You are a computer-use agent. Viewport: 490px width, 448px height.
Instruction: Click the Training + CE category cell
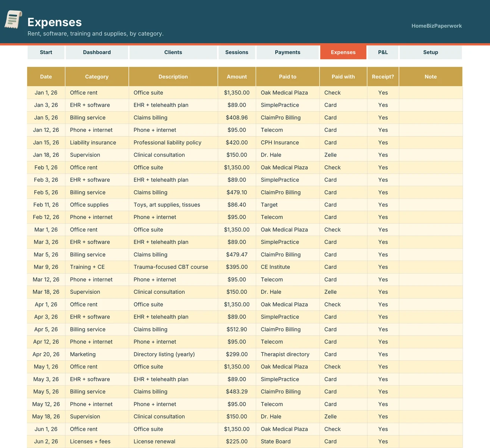(x=97, y=267)
